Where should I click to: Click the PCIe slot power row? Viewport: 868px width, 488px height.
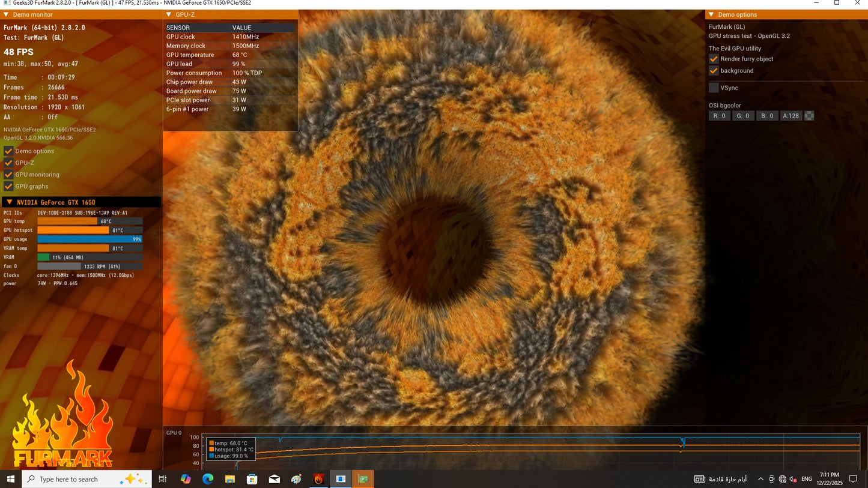(x=231, y=100)
